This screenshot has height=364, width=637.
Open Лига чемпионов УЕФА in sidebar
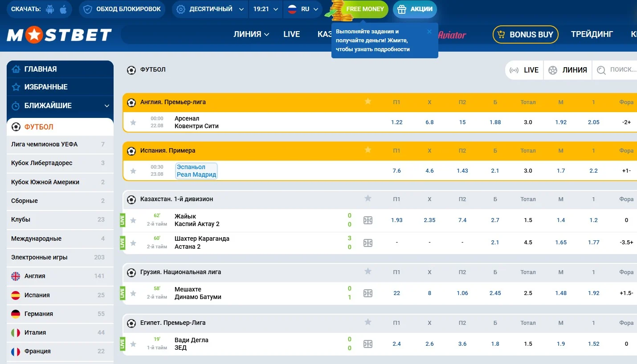pos(60,144)
